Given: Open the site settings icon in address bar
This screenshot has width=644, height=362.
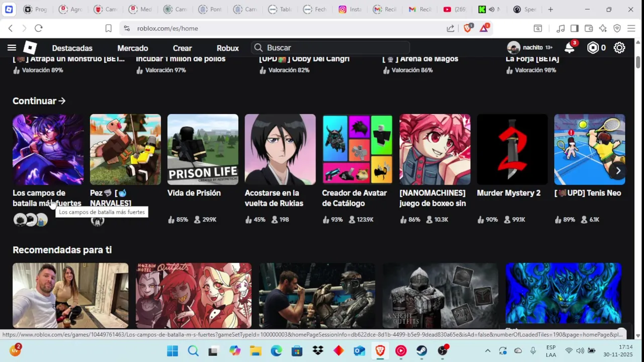Looking at the screenshot, I should pyautogui.click(x=127, y=28).
